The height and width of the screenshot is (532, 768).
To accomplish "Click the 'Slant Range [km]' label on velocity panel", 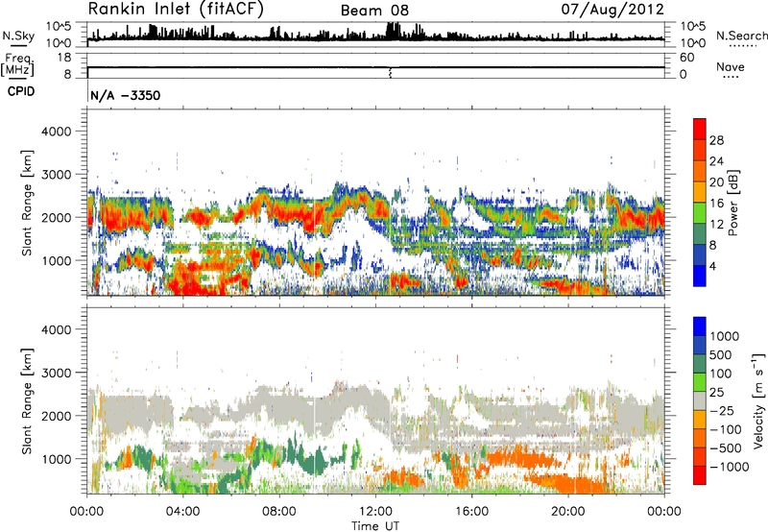I will (27, 400).
